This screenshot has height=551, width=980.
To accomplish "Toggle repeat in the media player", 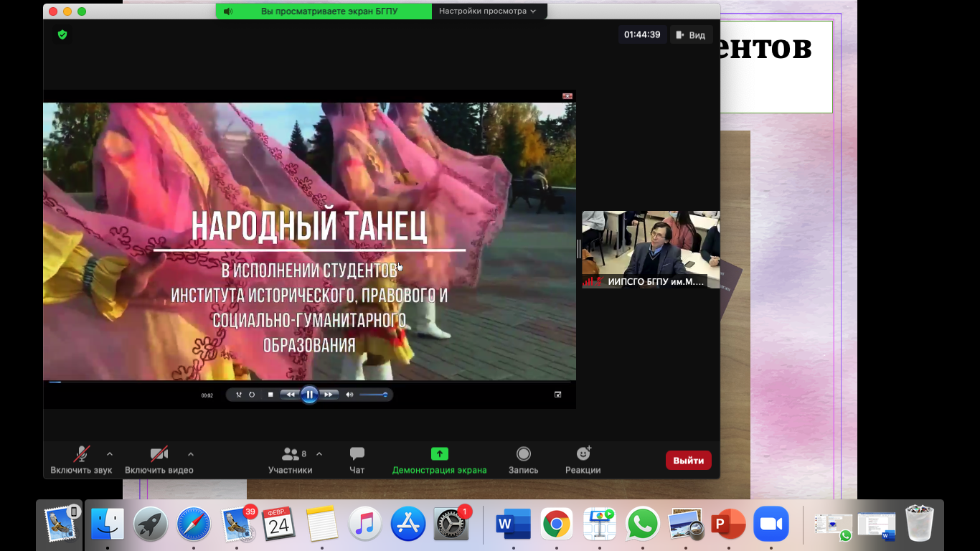I will [x=252, y=395].
